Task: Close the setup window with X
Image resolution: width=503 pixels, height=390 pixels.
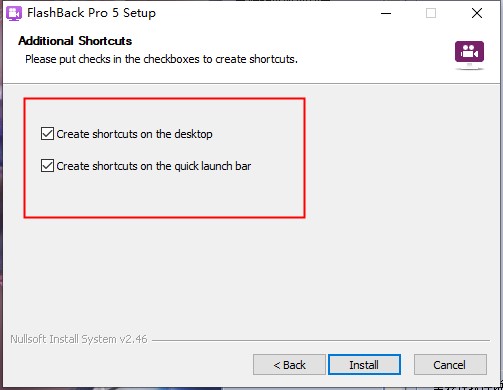Action: 477,13
